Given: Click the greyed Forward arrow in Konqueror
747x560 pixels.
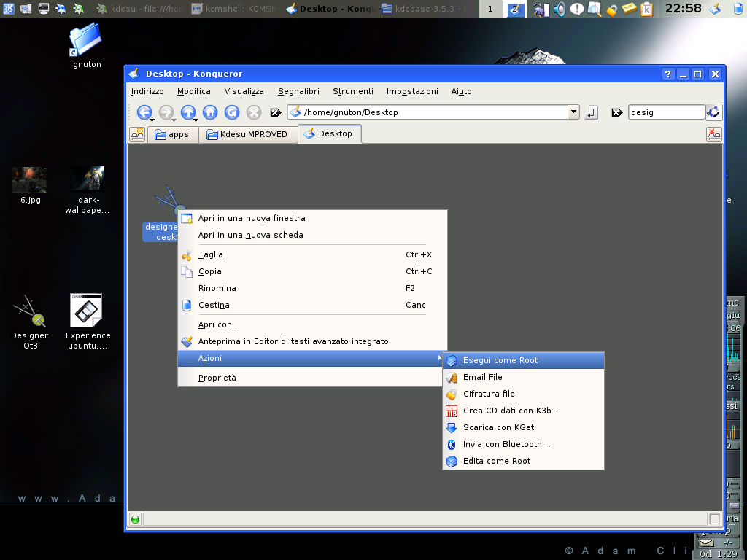Looking at the screenshot, I should pyautogui.click(x=166, y=112).
